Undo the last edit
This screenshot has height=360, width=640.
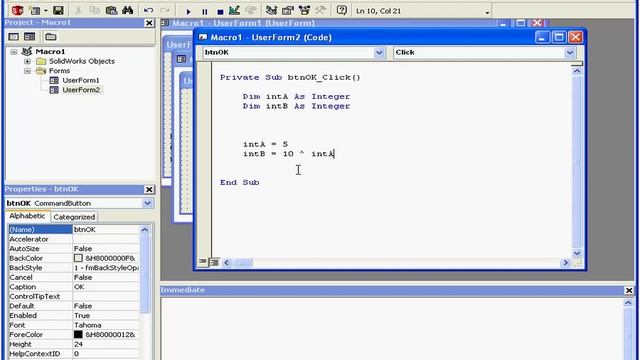tap(149, 11)
